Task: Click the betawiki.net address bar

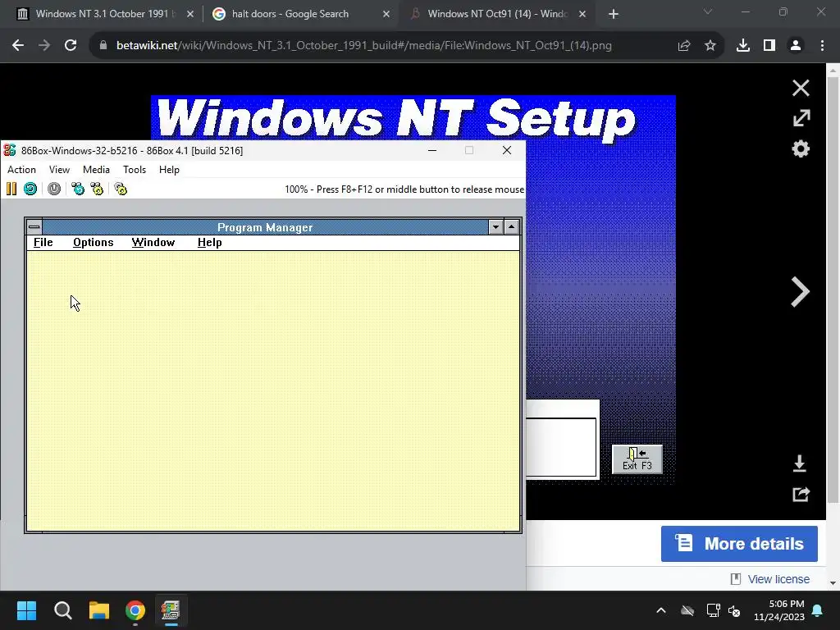Action: pyautogui.click(x=364, y=46)
